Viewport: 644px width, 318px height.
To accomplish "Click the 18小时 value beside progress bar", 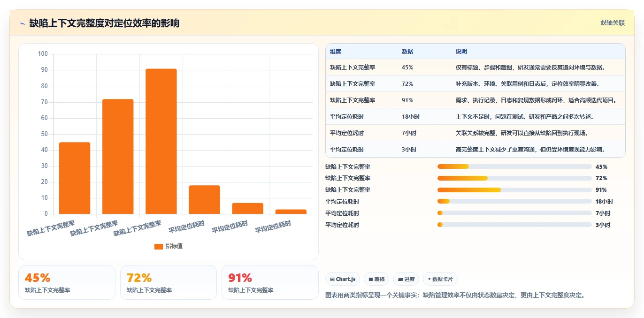I will (x=604, y=202).
